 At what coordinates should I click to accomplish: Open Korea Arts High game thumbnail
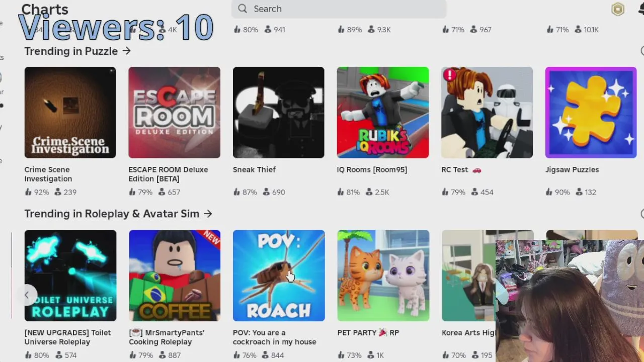(468, 276)
